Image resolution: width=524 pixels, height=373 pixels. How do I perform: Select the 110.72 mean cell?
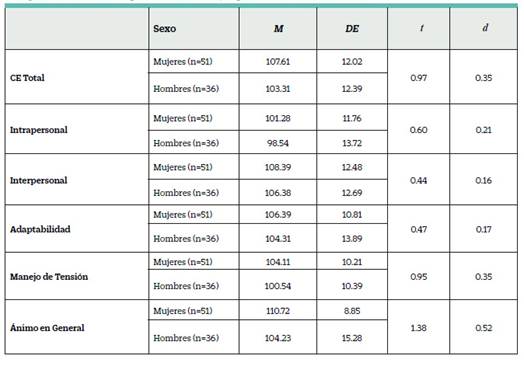278,311
